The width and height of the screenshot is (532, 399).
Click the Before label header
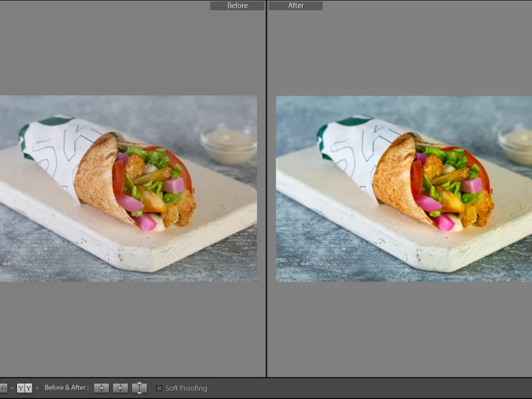click(237, 5)
